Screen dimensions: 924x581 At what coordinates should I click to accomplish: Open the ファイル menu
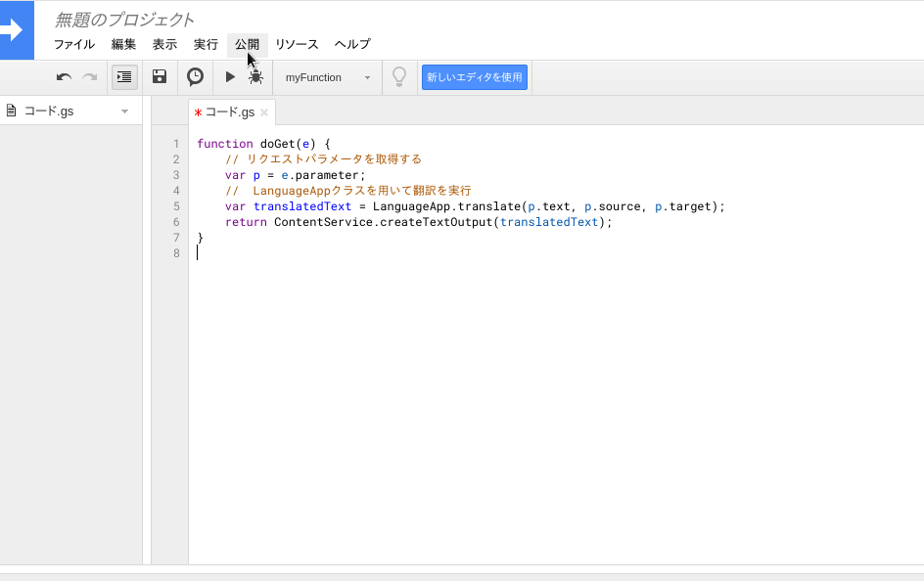pyautogui.click(x=73, y=44)
